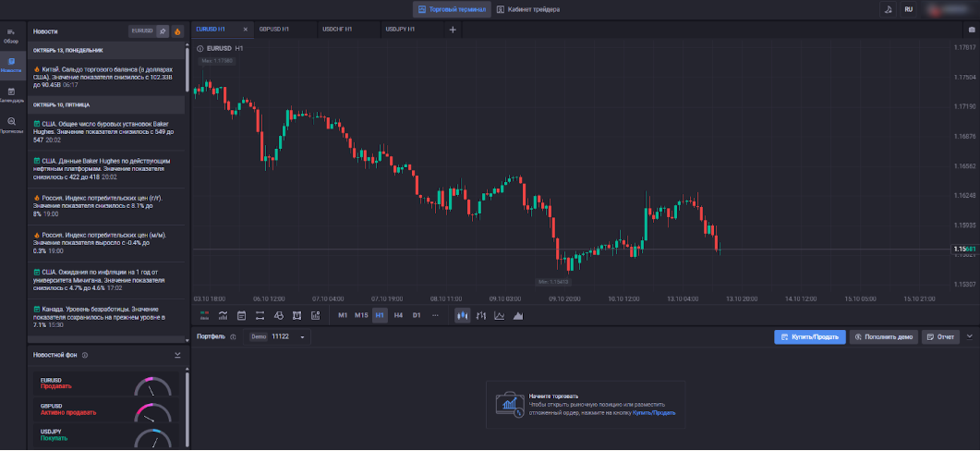980x451 pixels.
Task: Click the news list scroll-down arrow
Action: (x=187, y=341)
